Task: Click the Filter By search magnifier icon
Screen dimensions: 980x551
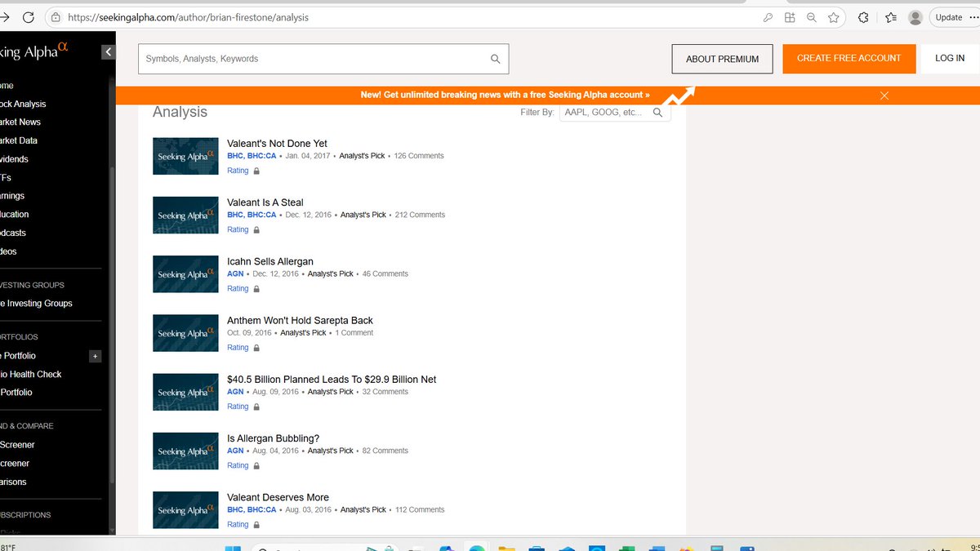Action: point(658,113)
